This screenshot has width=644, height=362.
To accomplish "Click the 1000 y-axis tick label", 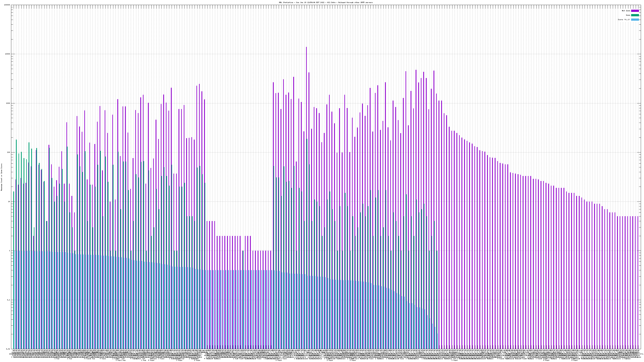I will tap(8, 103).
